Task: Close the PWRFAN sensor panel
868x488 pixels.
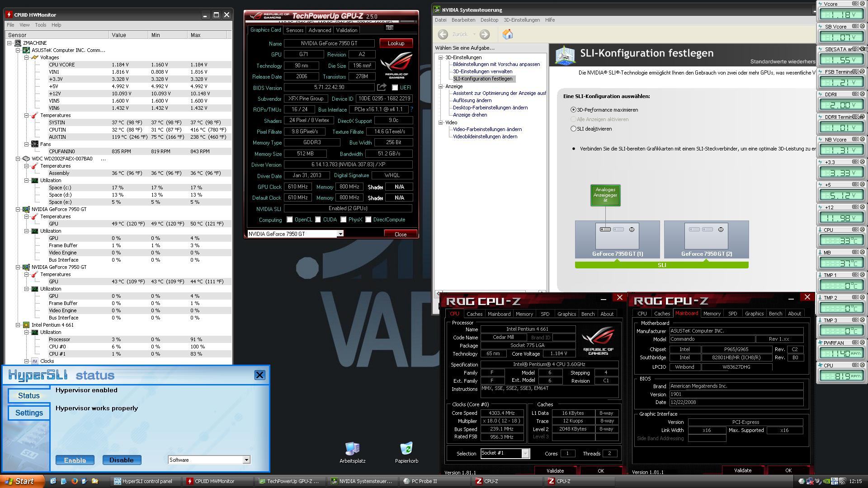Action: point(862,343)
